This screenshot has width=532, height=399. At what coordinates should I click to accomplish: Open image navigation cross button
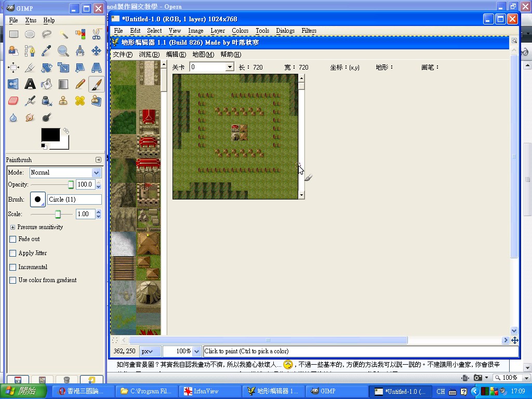(514, 340)
